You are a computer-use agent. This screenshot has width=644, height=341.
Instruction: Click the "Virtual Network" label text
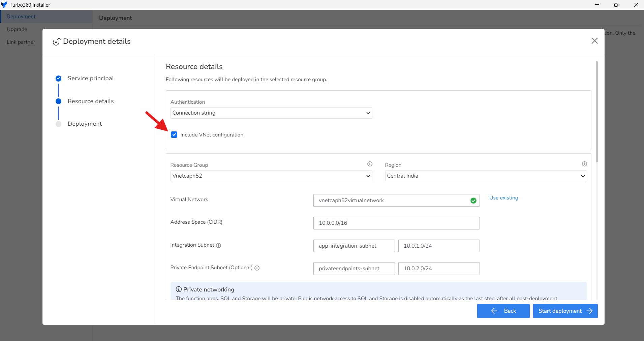point(189,199)
